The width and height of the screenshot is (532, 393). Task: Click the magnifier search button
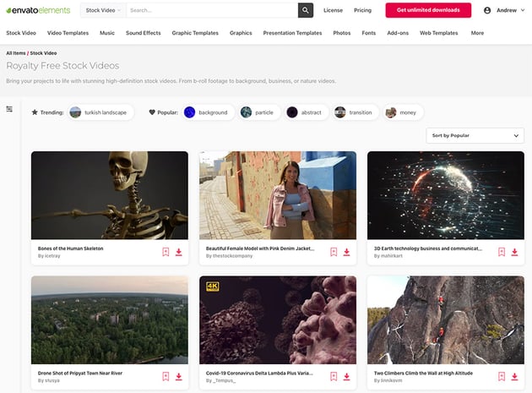click(x=306, y=10)
